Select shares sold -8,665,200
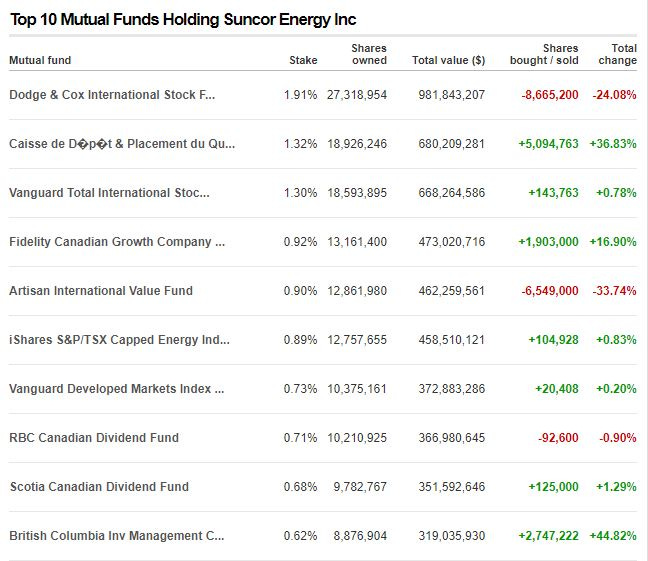 (x=550, y=95)
